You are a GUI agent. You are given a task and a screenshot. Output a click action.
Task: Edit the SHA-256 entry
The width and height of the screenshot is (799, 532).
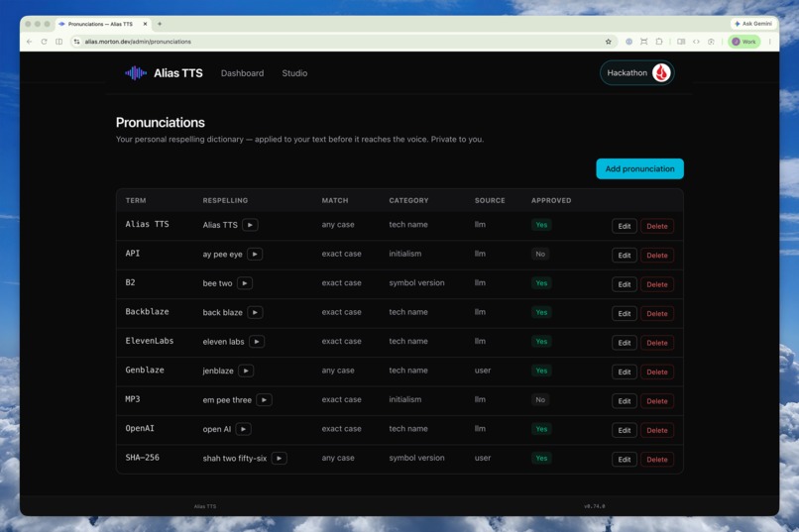tap(625, 460)
